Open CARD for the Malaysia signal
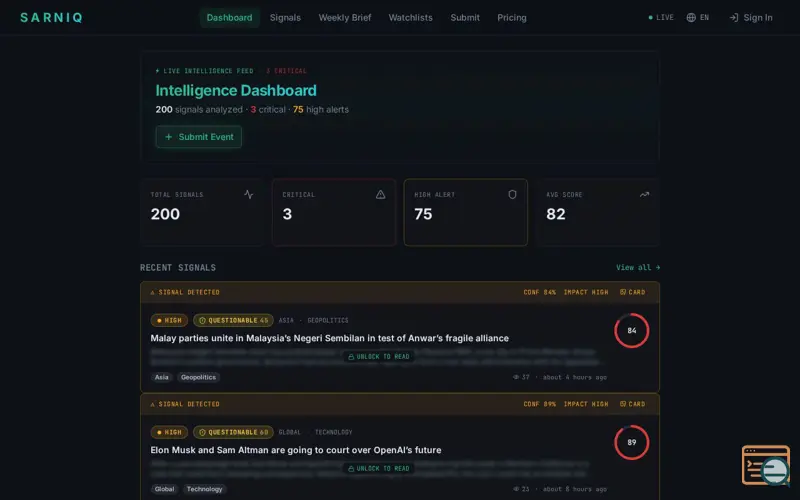 (x=633, y=292)
